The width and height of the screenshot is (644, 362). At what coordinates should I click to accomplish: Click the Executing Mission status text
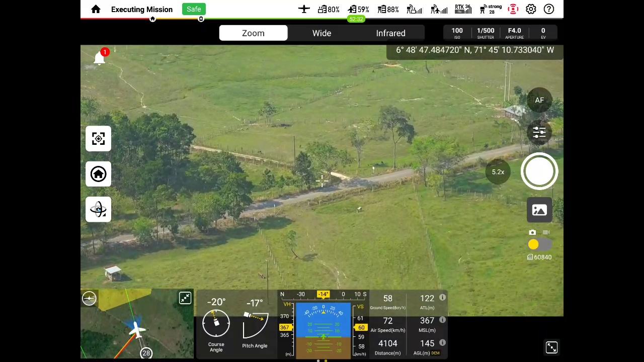tap(142, 10)
